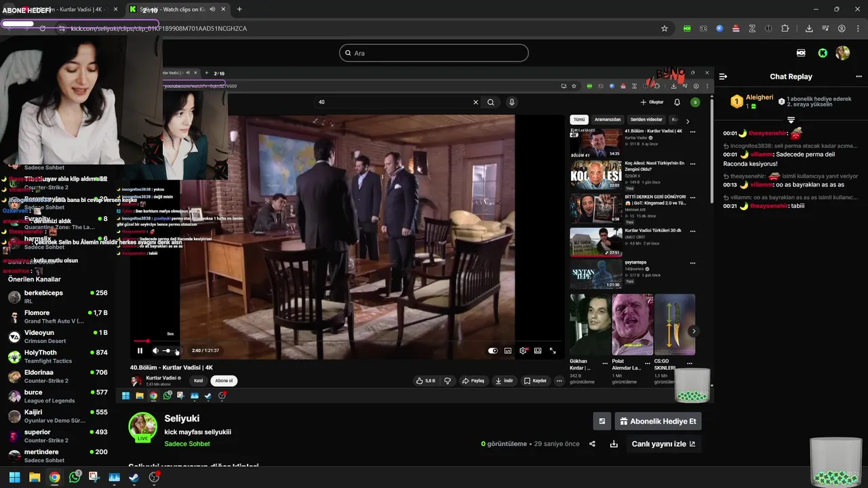Bookmark this page with the star icon
The height and width of the screenshot is (488, 868).
(x=665, y=28)
